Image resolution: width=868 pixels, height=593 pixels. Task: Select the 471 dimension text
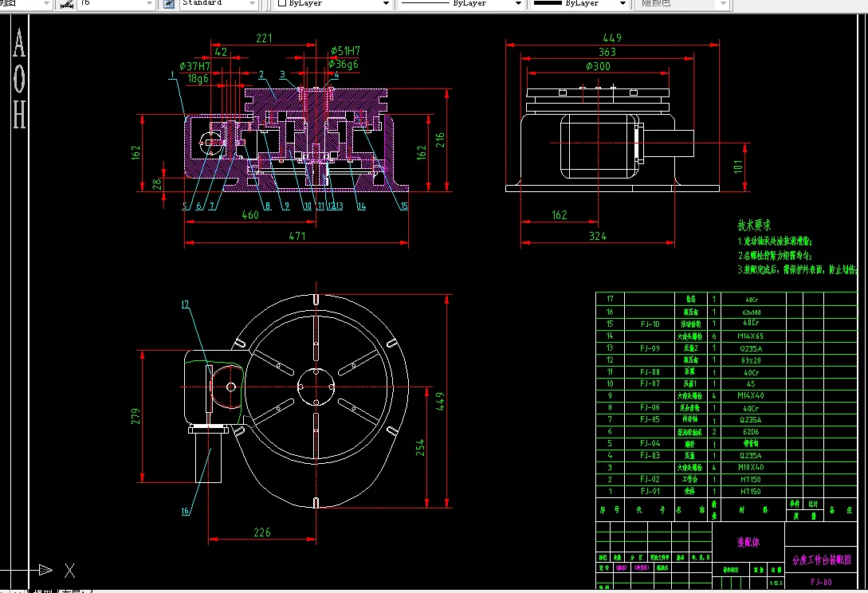297,236
